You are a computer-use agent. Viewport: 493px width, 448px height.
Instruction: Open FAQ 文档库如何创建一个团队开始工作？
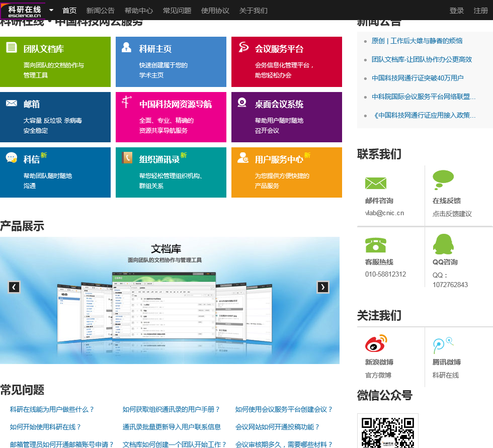pyautogui.click(x=174, y=444)
